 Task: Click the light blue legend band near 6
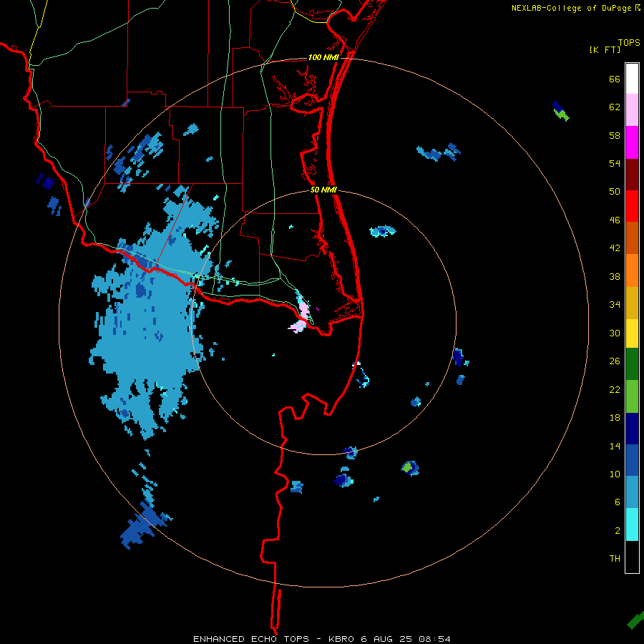coord(632,492)
